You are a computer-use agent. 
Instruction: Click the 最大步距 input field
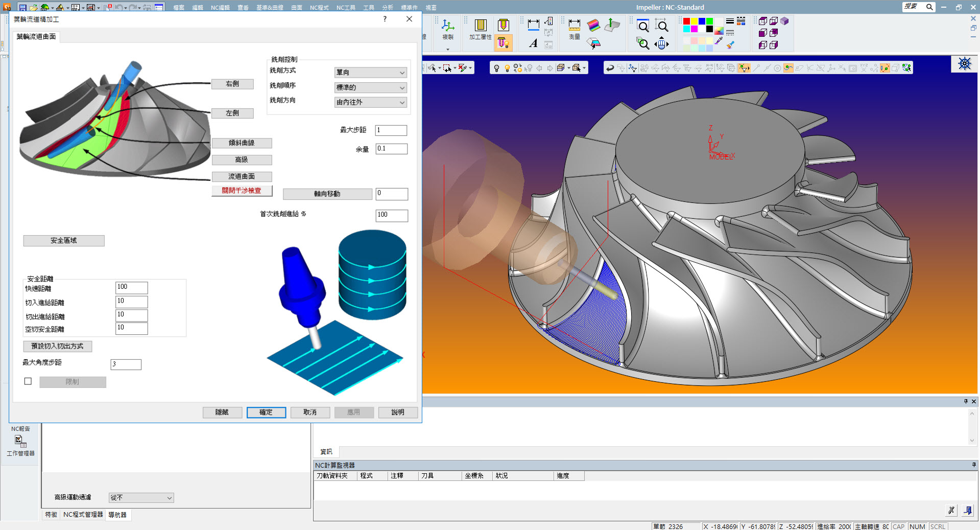click(391, 130)
